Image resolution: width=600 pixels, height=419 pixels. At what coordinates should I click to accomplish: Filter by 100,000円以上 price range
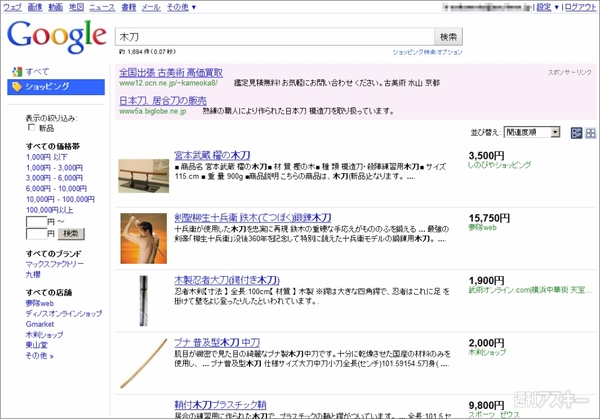pos(49,210)
